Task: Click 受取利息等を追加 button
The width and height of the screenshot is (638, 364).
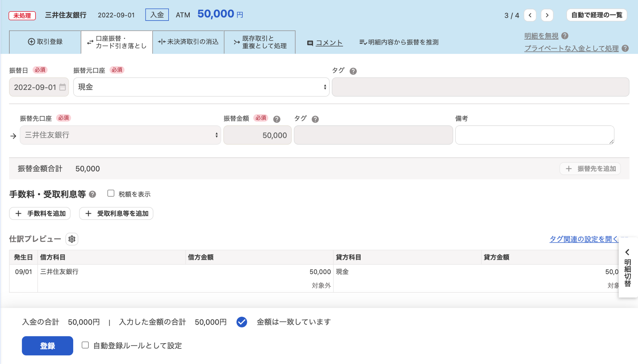Action: coord(116,213)
